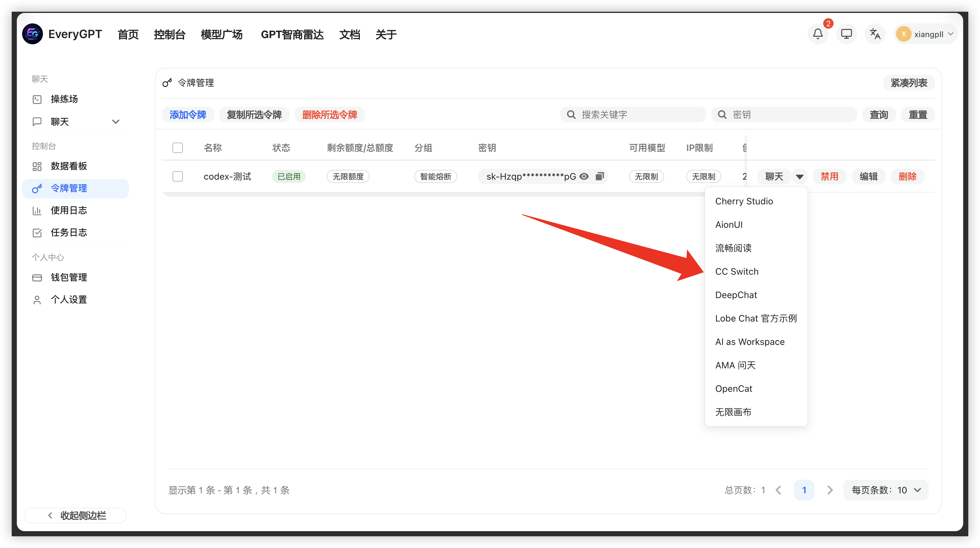Open 文档 in the top nav

click(x=350, y=34)
